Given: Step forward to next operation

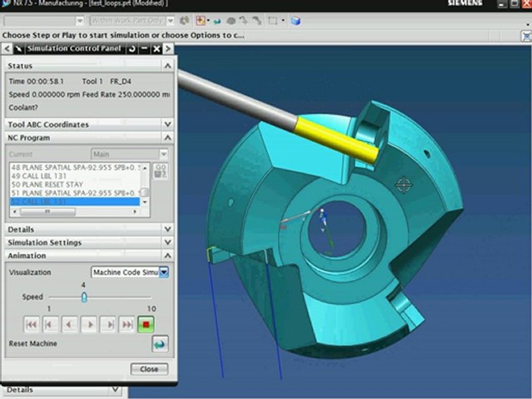Looking at the screenshot, I should click(109, 324).
